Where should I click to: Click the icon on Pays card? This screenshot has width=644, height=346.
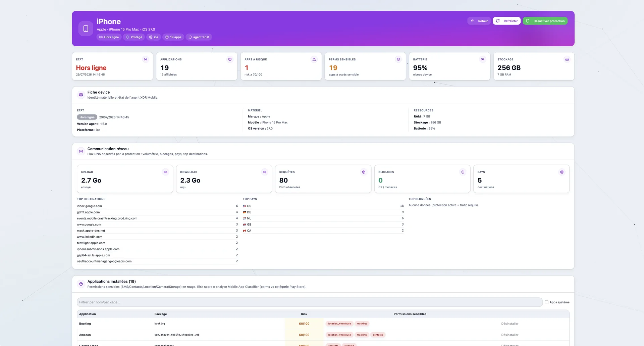click(x=562, y=172)
